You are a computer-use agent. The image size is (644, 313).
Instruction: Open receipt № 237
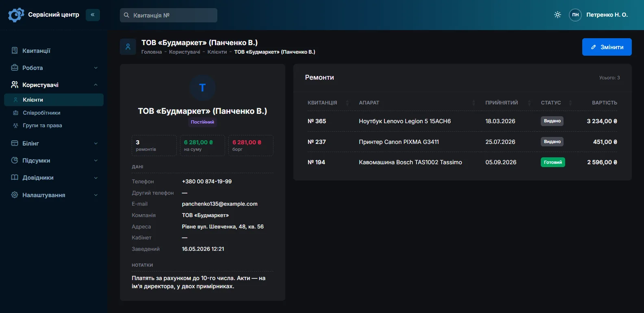pos(317,142)
